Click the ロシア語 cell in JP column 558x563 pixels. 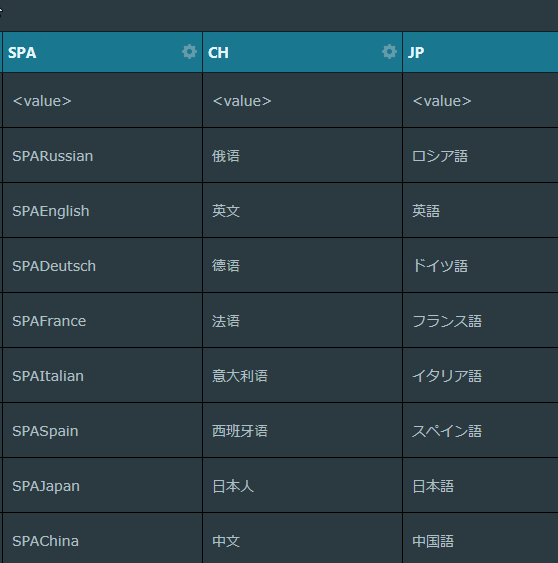point(480,155)
